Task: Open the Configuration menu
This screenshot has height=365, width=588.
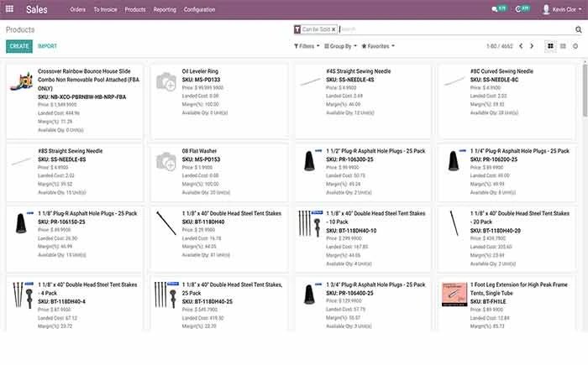Action: 200,9
